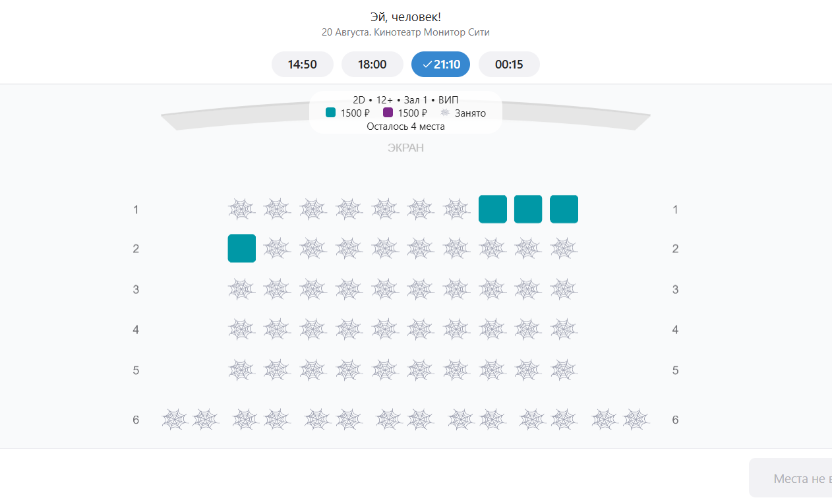Click leftmost cobweb seat in row 6
The image size is (832, 504).
click(x=175, y=420)
